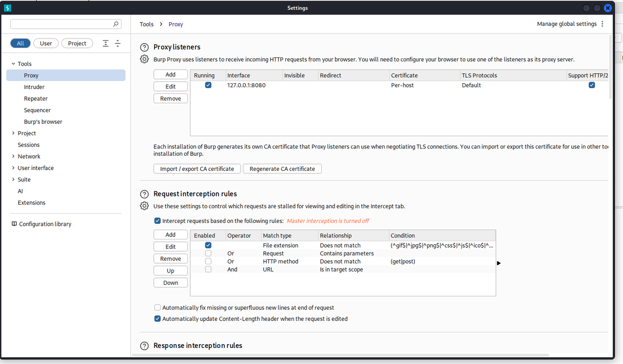Click the expand all tree icon
Viewport: 623px width, 364px height.
pos(106,43)
